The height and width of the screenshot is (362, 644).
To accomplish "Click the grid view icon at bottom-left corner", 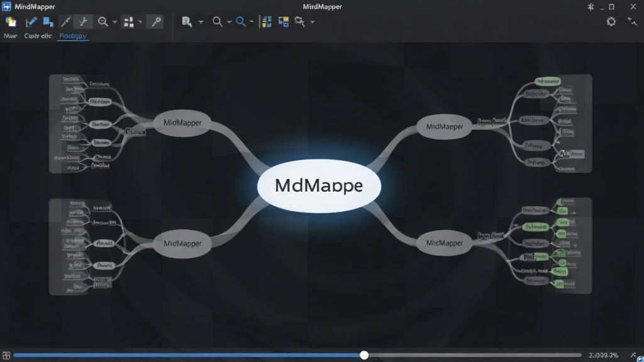I will (x=6, y=356).
